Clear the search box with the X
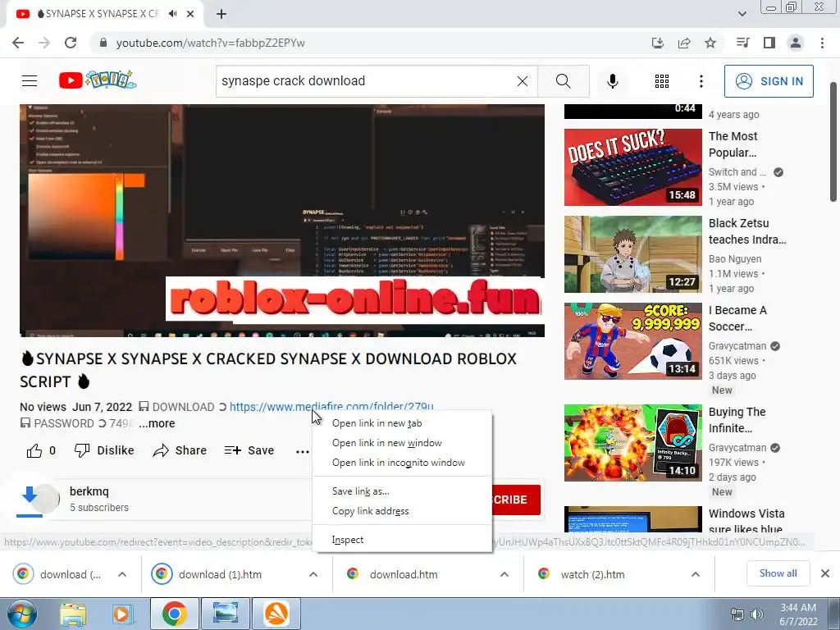Screen dimensions: 840x630 click(x=523, y=81)
